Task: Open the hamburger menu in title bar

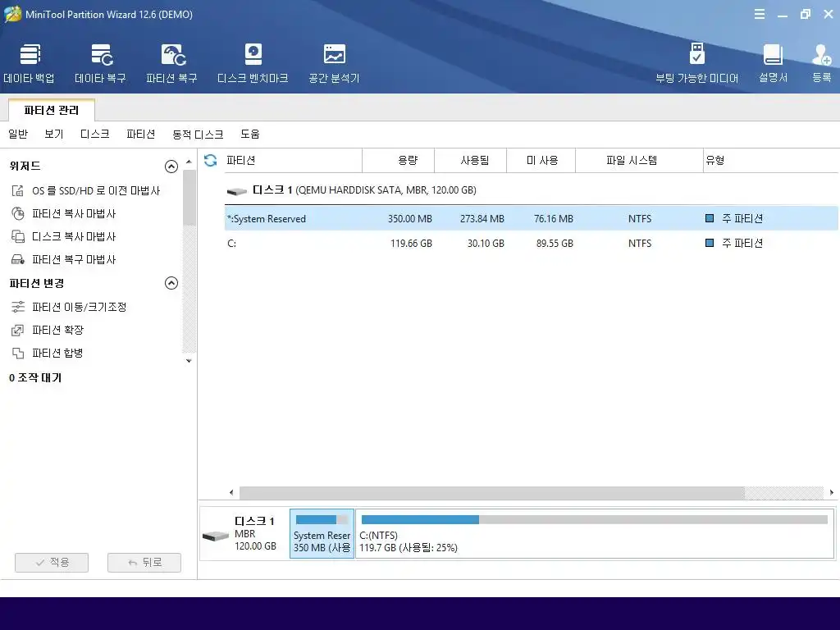Action: click(760, 15)
